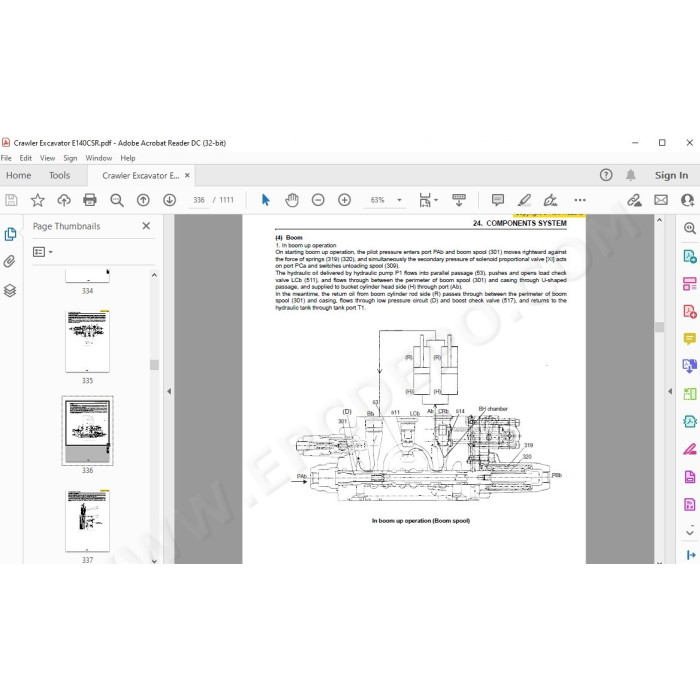
Task: Zoom out with minus button
Action: pos(318,200)
